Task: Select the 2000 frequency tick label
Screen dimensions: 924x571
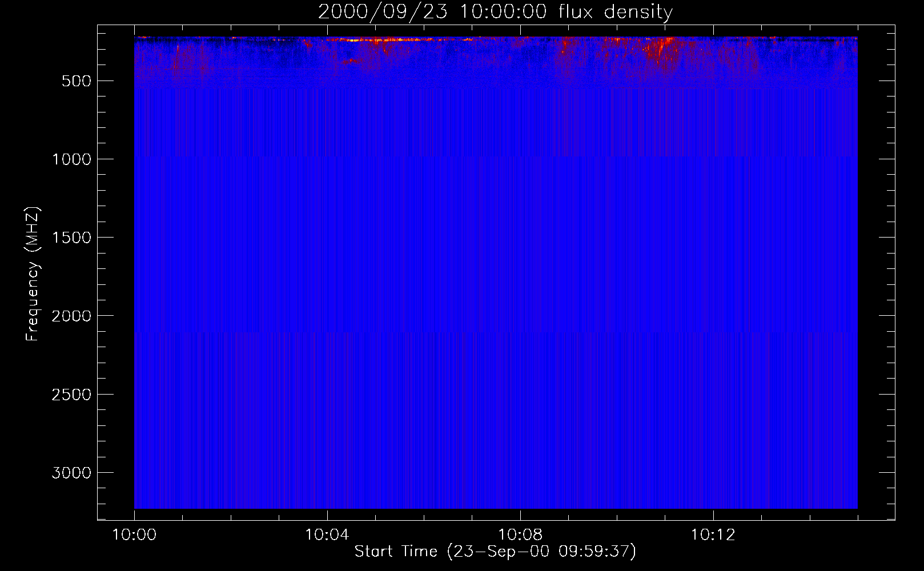Action: click(71, 316)
